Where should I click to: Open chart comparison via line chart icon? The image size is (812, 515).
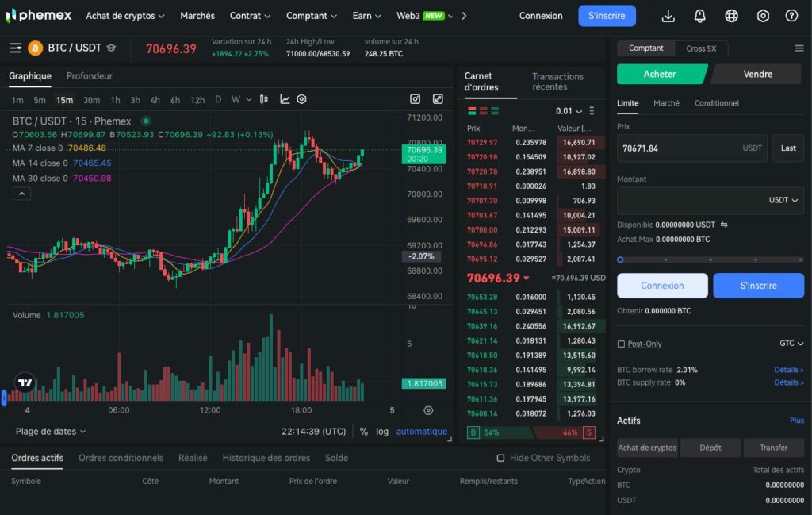[x=285, y=98]
